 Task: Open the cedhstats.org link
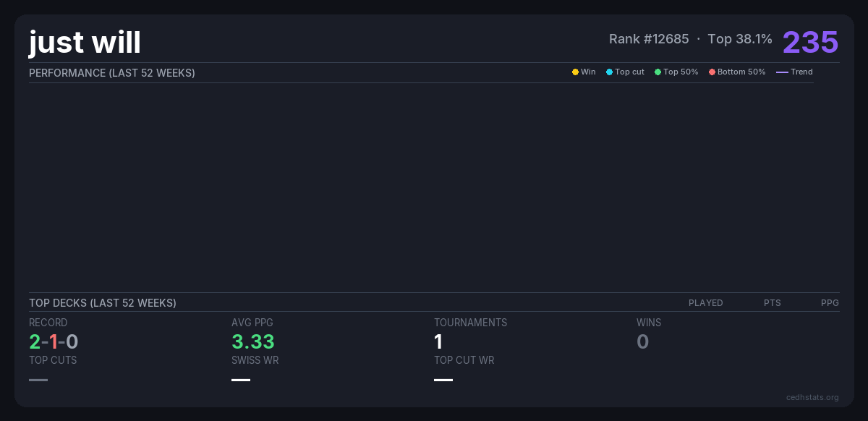pyautogui.click(x=812, y=397)
